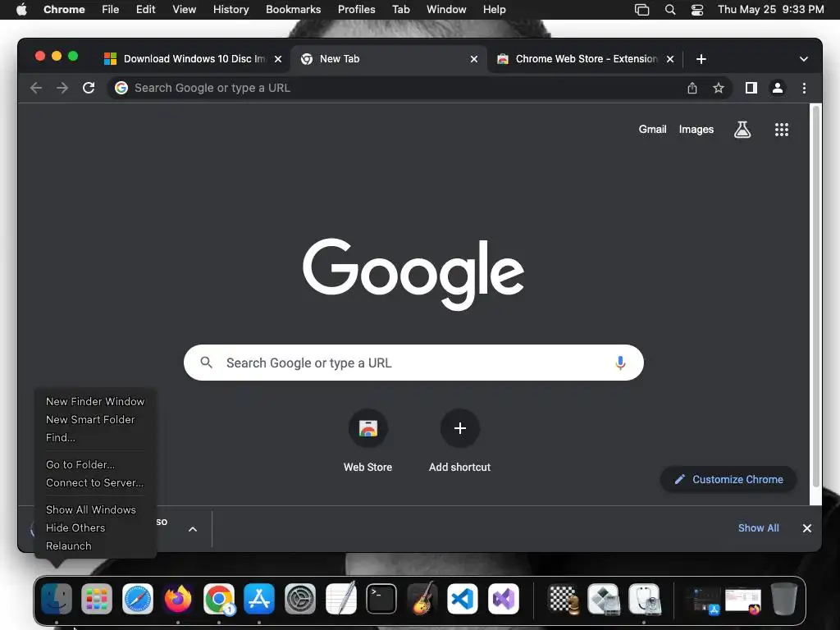Open TextEdit from the Dock
The height and width of the screenshot is (630, 840).
(x=340, y=598)
